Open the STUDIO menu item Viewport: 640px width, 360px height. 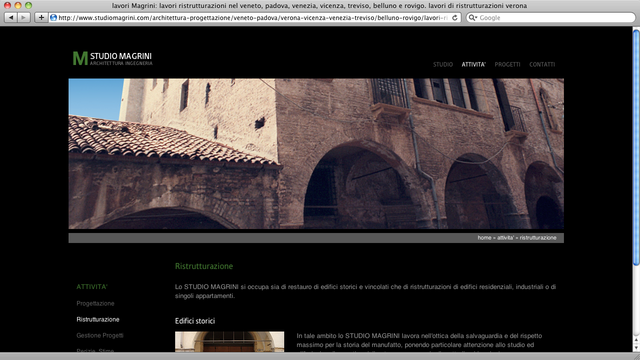point(443,64)
